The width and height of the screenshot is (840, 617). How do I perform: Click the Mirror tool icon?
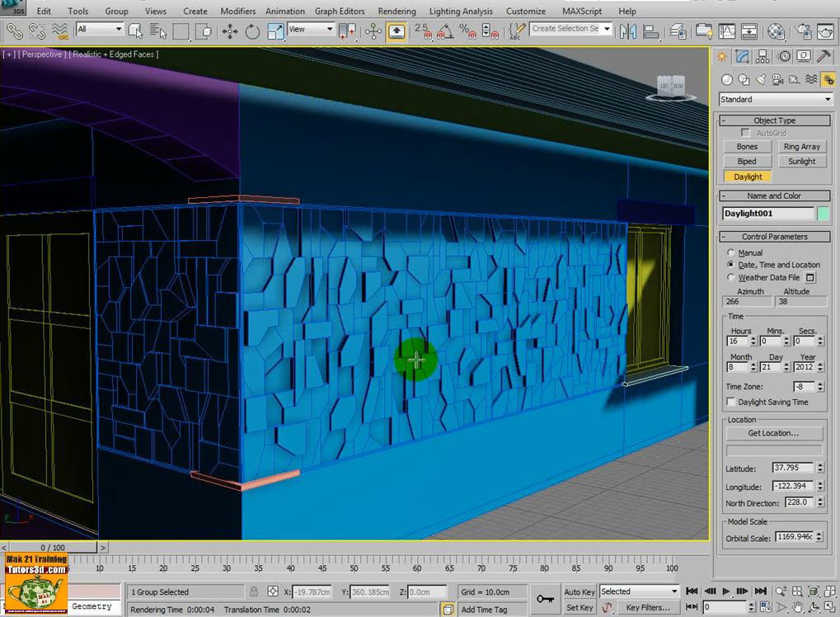[x=628, y=31]
